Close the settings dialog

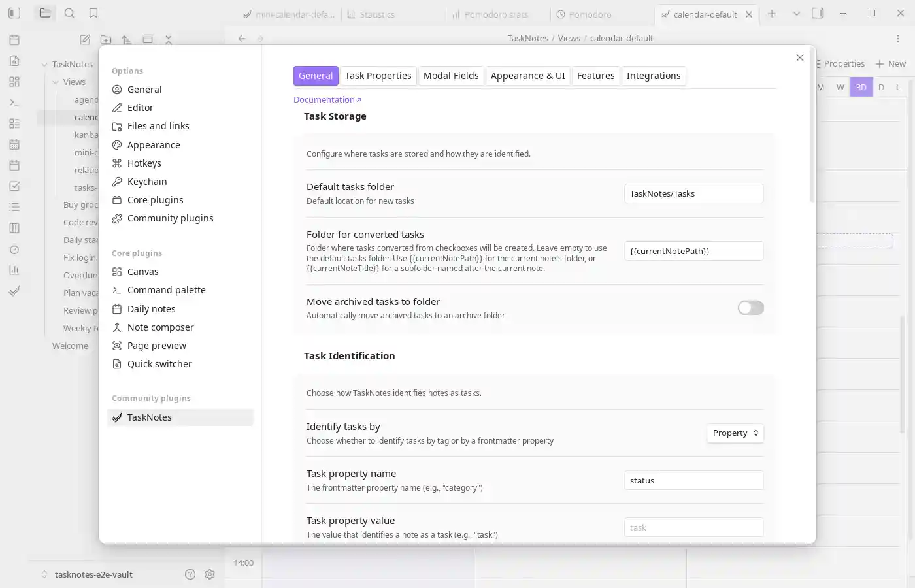point(799,57)
